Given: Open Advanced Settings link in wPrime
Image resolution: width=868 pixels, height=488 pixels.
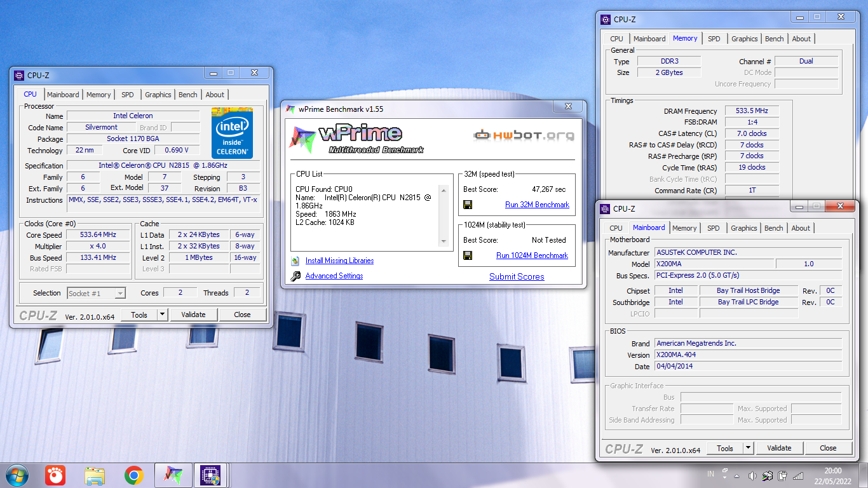Looking at the screenshot, I should pos(334,276).
